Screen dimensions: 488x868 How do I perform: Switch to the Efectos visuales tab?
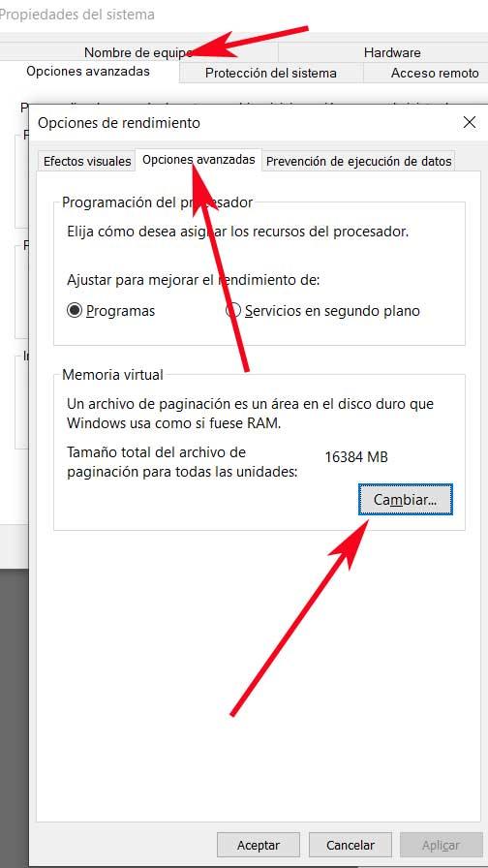tap(87, 161)
